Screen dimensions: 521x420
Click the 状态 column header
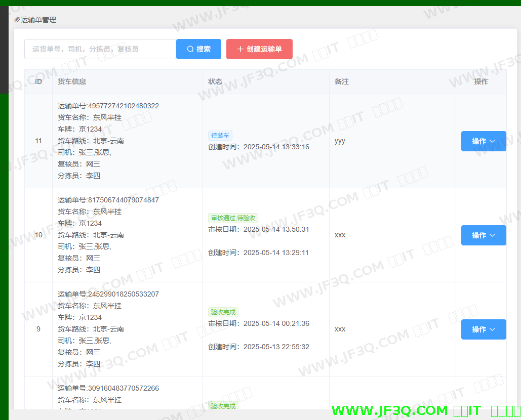215,81
